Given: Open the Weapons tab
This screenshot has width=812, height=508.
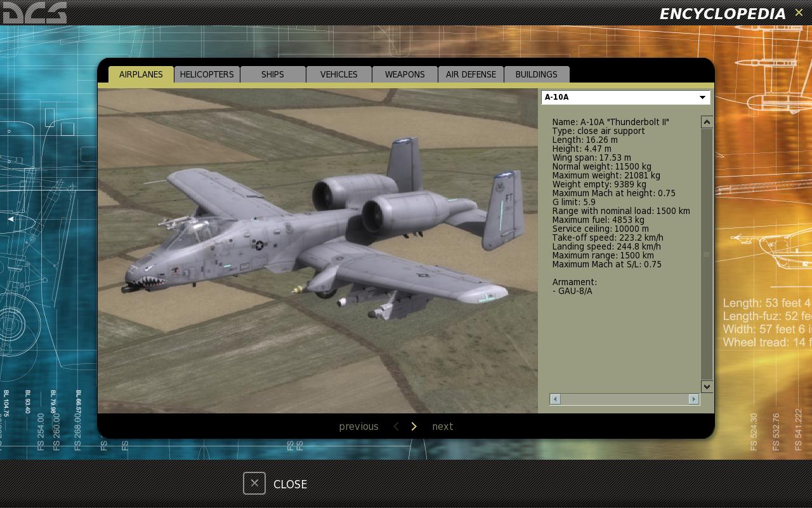Looking at the screenshot, I should 405,74.
